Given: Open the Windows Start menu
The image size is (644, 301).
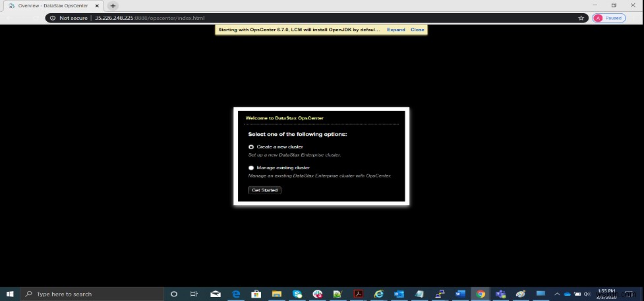Looking at the screenshot, I should [10, 294].
